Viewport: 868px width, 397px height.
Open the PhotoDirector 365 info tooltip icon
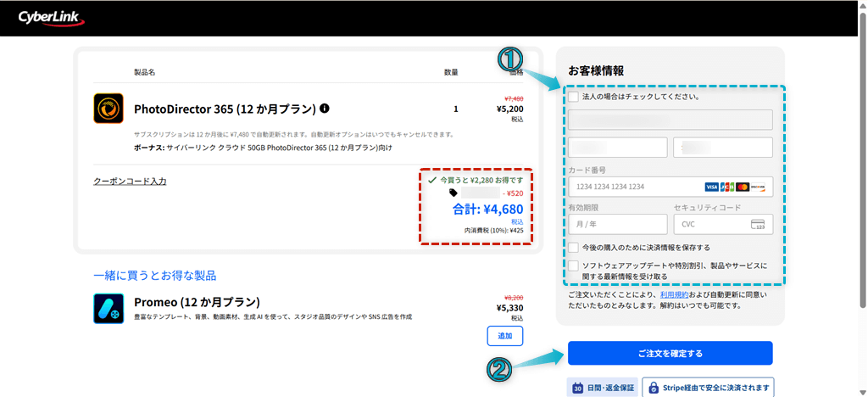325,108
